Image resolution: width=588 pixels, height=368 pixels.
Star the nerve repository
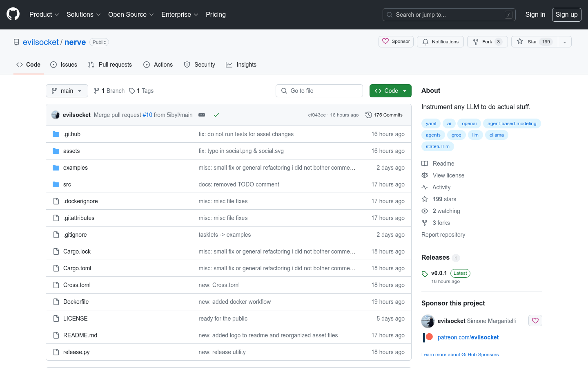pyautogui.click(x=535, y=42)
